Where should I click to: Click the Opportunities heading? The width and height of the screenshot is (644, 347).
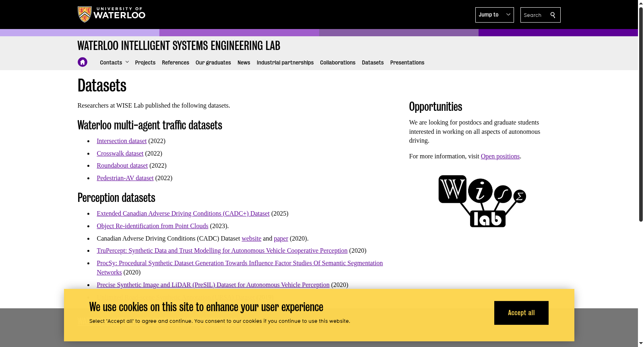point(436,107)
